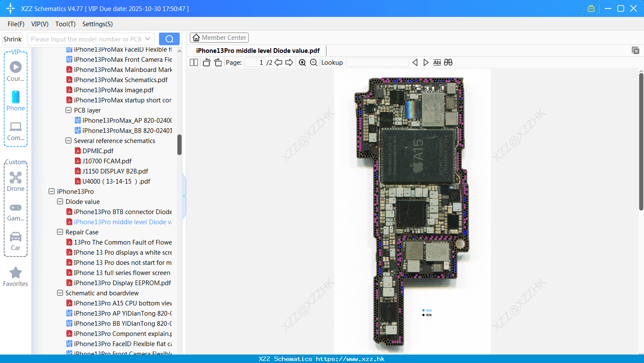Find previous lookup result triangle

(415, 62)
